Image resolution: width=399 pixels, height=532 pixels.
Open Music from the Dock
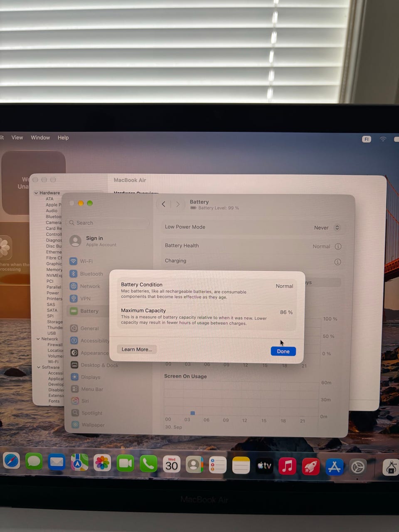pos(287,466)
